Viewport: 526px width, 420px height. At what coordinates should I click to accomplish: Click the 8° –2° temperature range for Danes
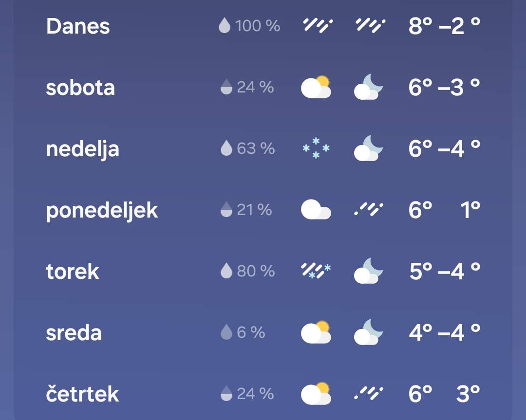click(445, 26)
